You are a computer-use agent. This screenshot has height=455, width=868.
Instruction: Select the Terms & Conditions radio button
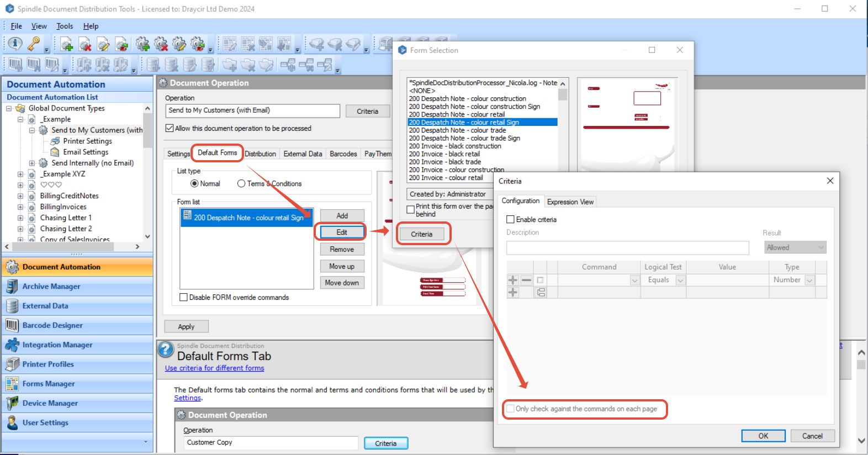tap(241, 183)
